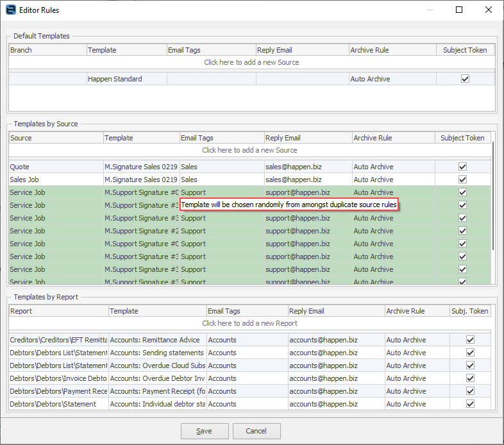Maximize the Editor Rules window
504x445 pixels.
pos(459,10)
